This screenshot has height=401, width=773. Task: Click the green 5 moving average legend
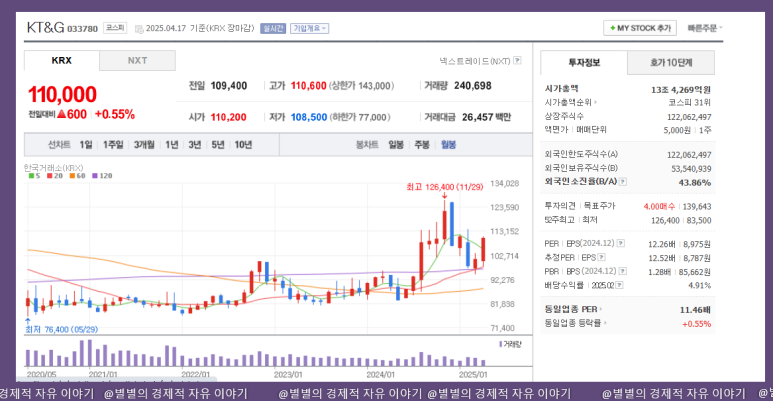(35, 176)
